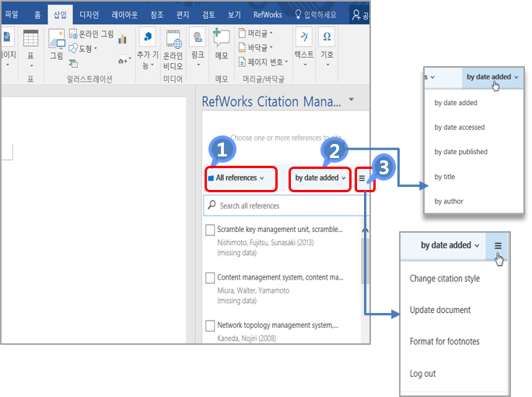
Task: Select the Scramble key management unit title
Action: click(280, 230)
